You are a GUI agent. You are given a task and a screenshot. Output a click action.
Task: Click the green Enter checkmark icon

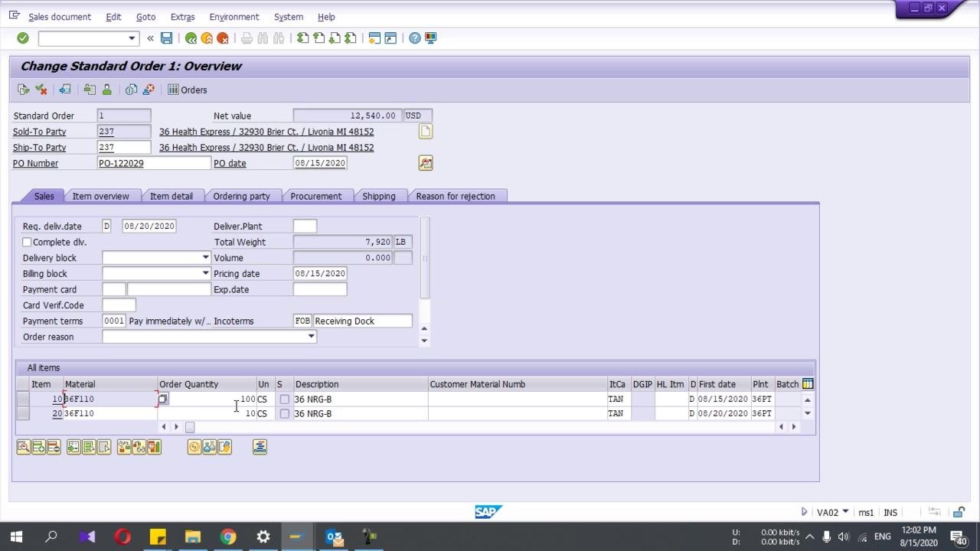[23, 38]
